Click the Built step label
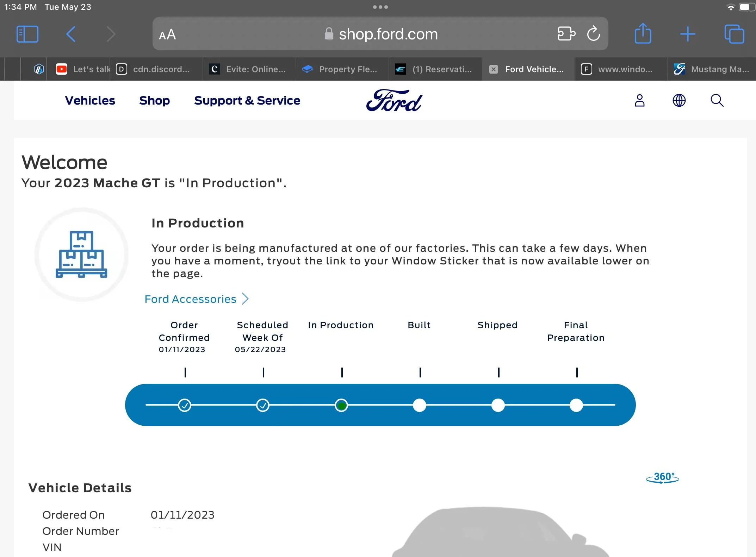The height and width of the screenshot is (557, 756). pos(419,325)
